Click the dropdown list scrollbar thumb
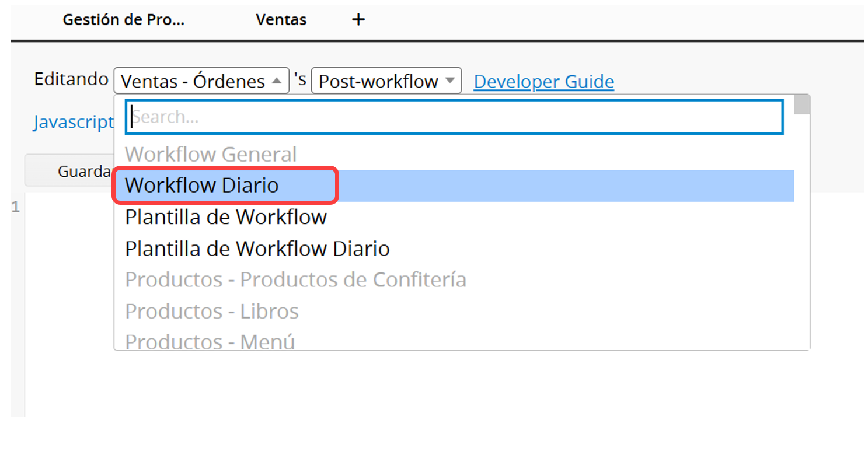868x451 pixels. tap(803, 104)
